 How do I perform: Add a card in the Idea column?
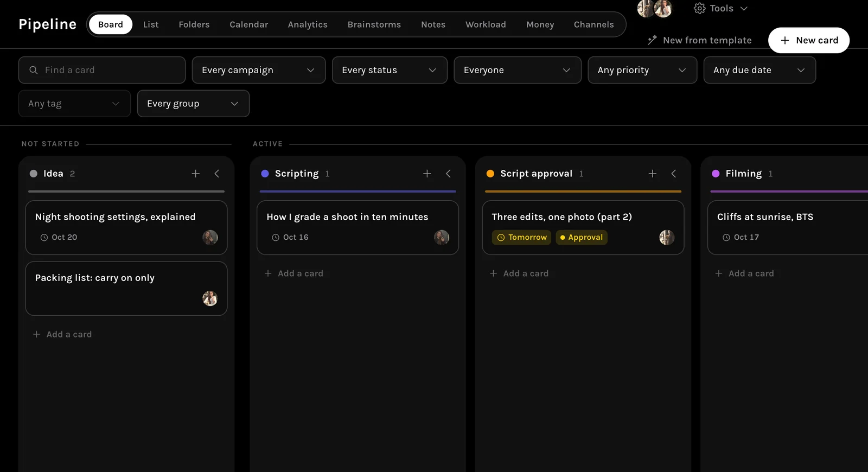click(62, 334)
